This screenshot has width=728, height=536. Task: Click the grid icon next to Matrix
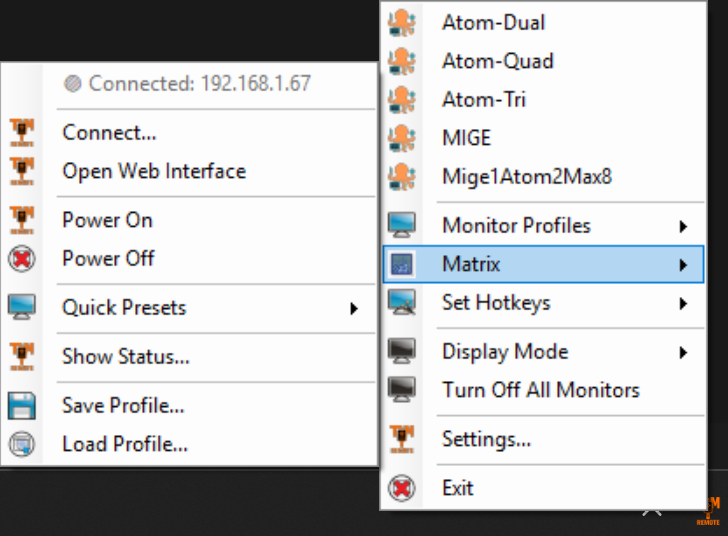402,264
